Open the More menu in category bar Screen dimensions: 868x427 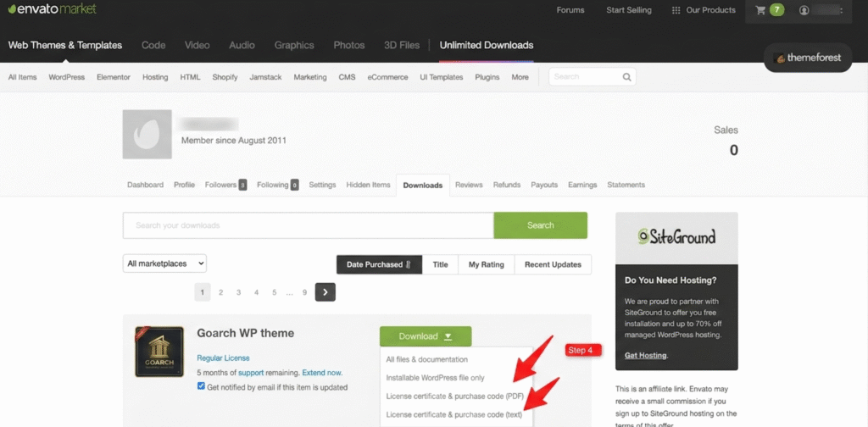point(520,77)
